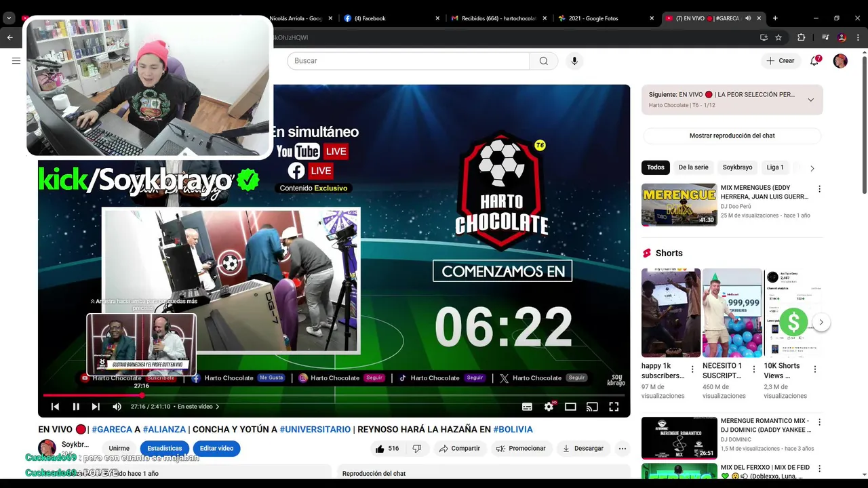The height and width of the screenshot is (488, 868).
Task: Open options for 'happy 1k subscribers' short
Action: [692, 369]
